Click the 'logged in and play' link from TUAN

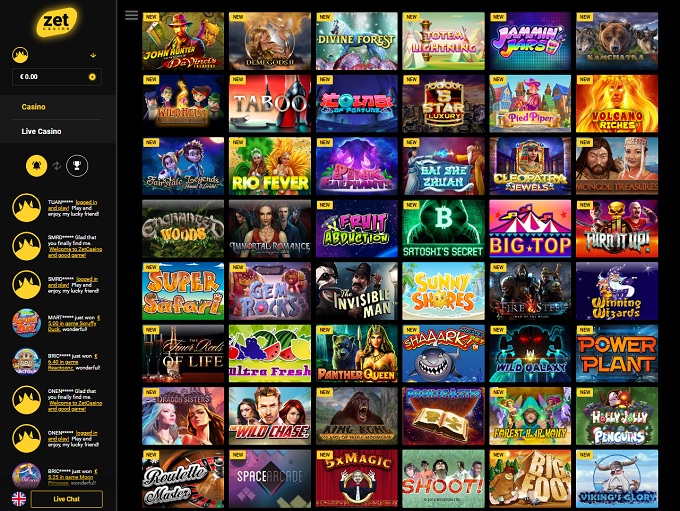click(73, 205)
